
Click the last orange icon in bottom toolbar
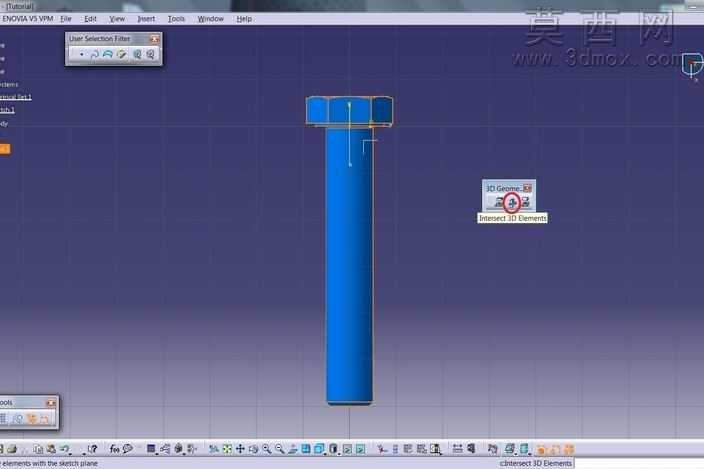tap(569, 449)
